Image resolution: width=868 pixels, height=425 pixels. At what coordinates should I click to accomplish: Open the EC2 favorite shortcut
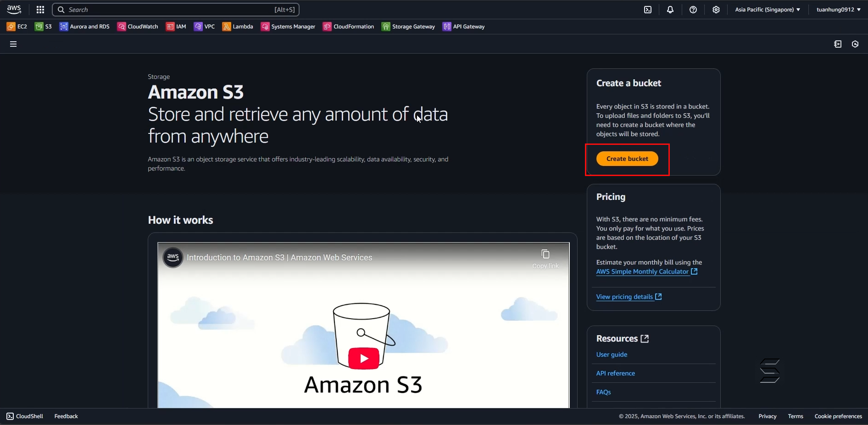(17, 27)
